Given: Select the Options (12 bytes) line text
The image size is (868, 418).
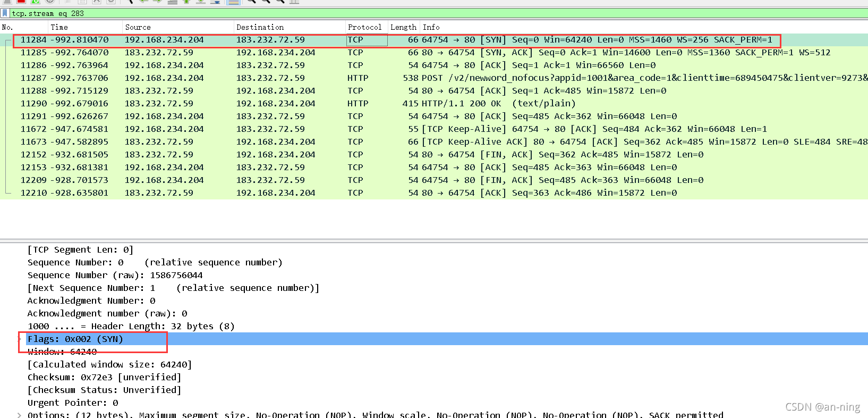Looking at the screenshot, I should coord(376,415).
